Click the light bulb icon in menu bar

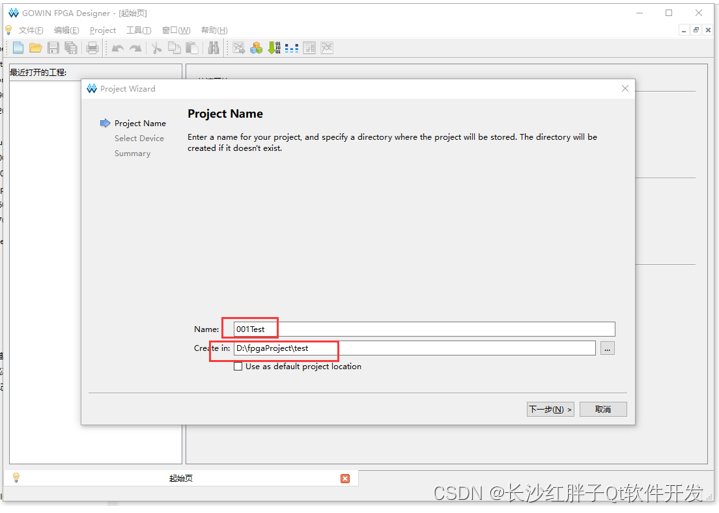pos(8,30)
